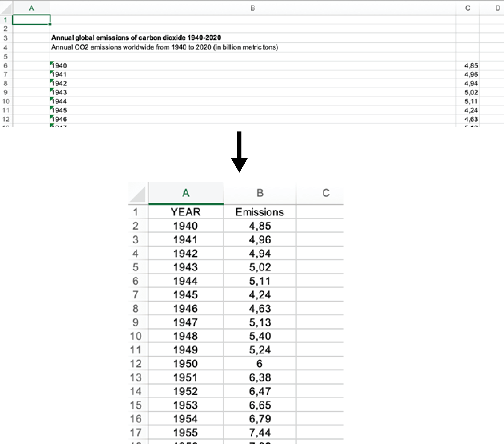The height and width of the screenshot is (444, 504).
Task: Click the cell containing 1950 in bottom sheet
Action: [186, 364]
